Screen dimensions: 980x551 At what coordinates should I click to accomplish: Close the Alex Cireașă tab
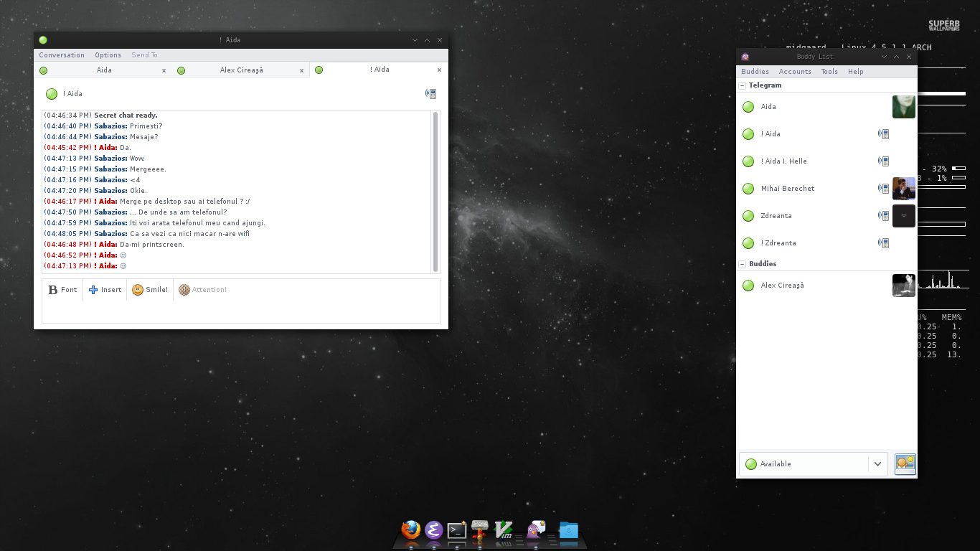click(301, 70)
